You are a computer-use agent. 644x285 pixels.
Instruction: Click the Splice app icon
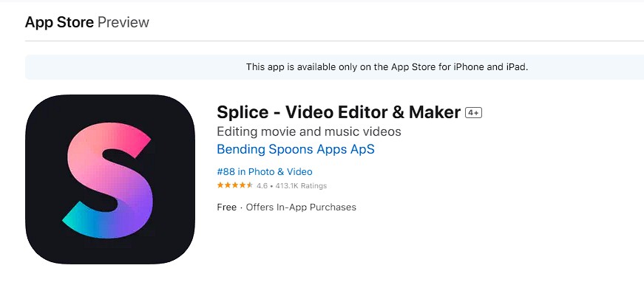click(x=110, y=179)
